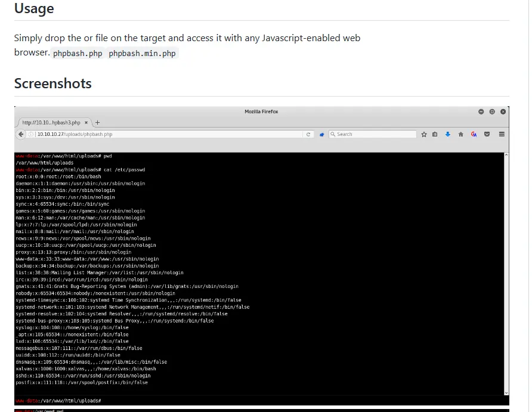Click the sync:x:4:65534 passwd line
The height and width of the screenshot is (412, 532).
tap(63, 204)
